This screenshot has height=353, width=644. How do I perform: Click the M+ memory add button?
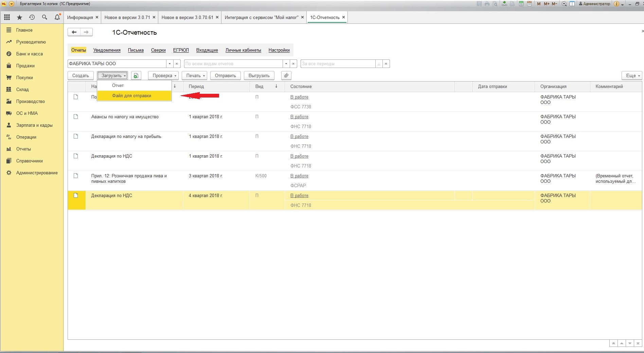[x=547, y=4]
